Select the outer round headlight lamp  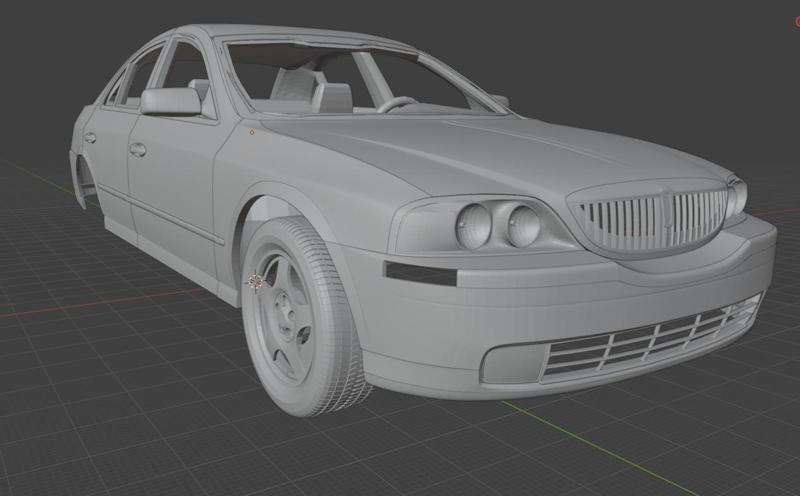pos(473,226)
